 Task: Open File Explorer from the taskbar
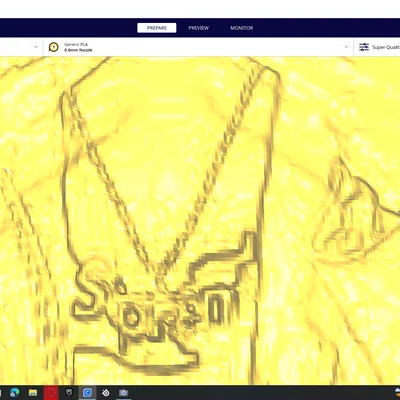click(33, 393)
